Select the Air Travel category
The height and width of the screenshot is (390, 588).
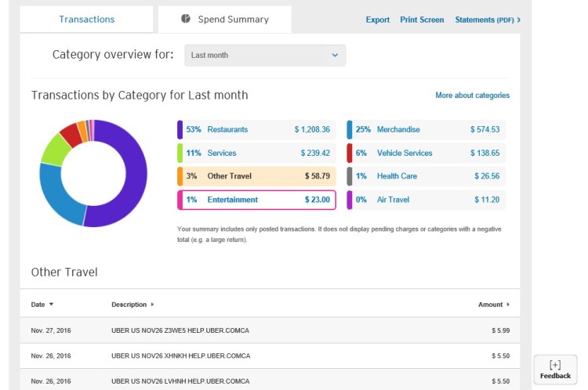point(426,200)
